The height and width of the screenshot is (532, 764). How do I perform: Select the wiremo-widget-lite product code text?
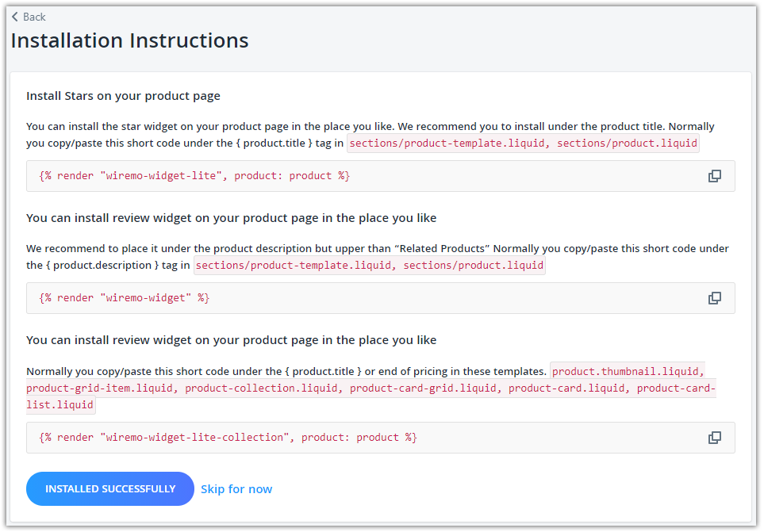pos(194,176)
